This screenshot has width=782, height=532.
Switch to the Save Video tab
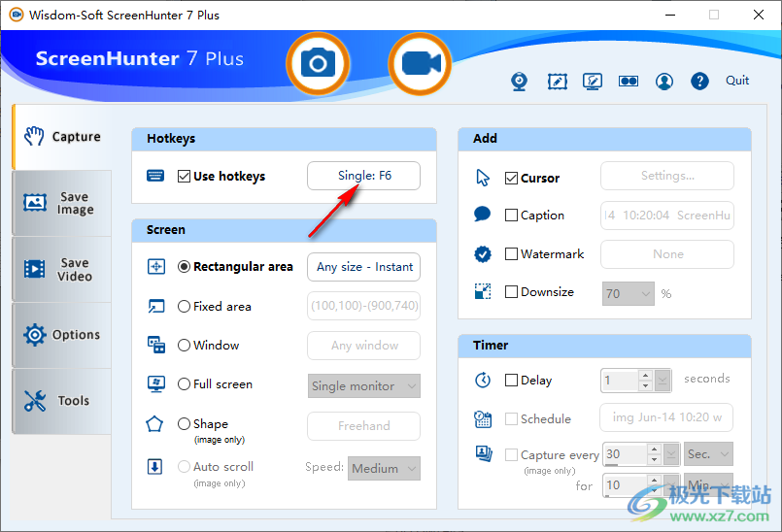tap(62, 269)
